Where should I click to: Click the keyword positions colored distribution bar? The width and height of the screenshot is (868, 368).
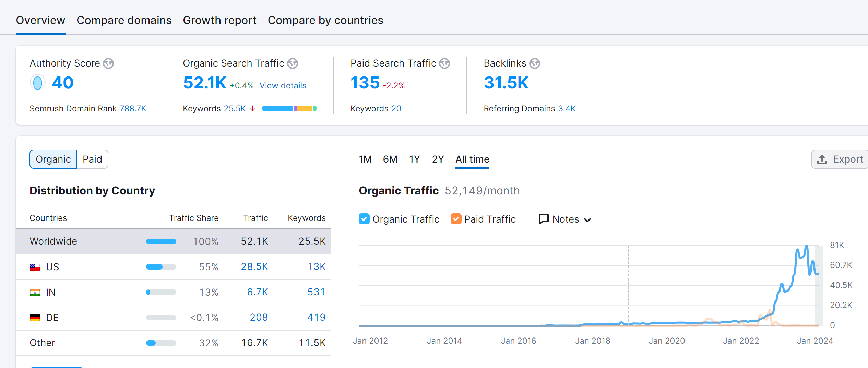[289, 108]
